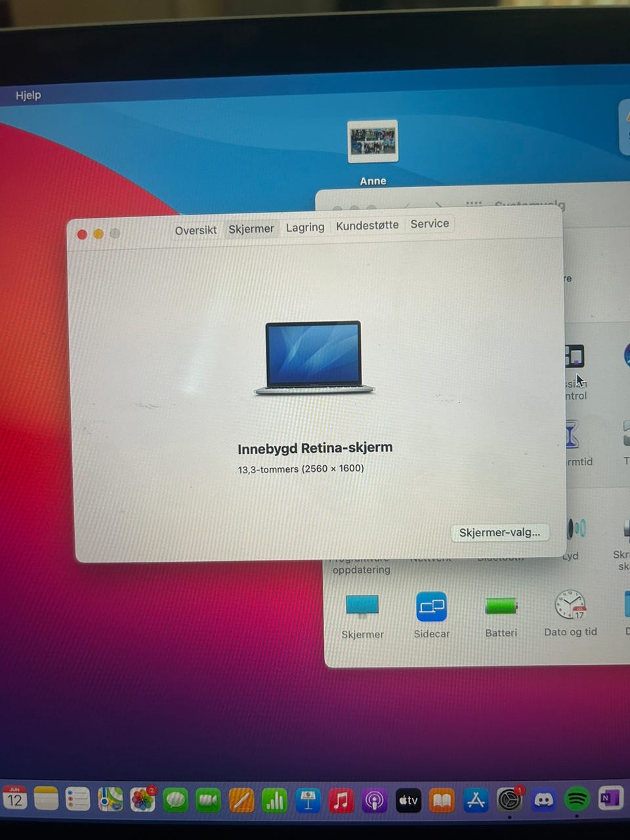
Task: Open Reminders in the Dock
Action: 78,799
